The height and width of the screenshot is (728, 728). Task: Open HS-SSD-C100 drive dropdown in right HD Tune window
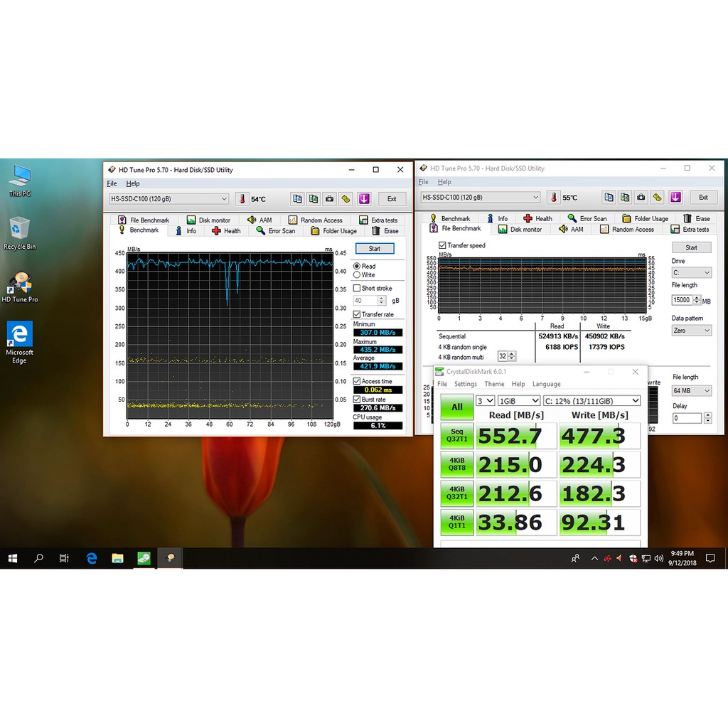pos(481,198)
